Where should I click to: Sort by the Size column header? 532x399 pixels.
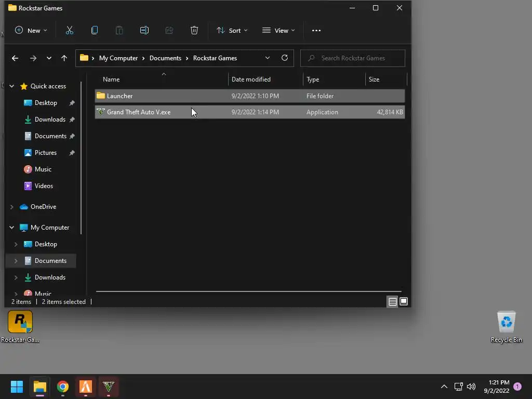tap(386, 79)
